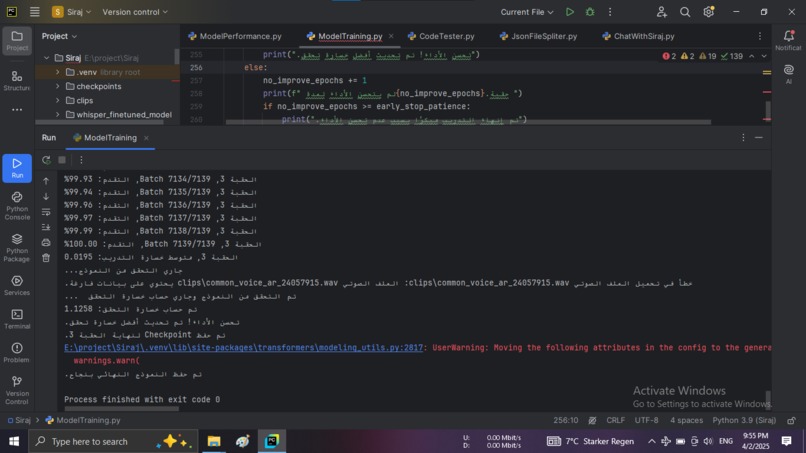Screen dimensions: 806x453
Task: Close the ModelTraining.py editor tab
Action: pos(391,36)
